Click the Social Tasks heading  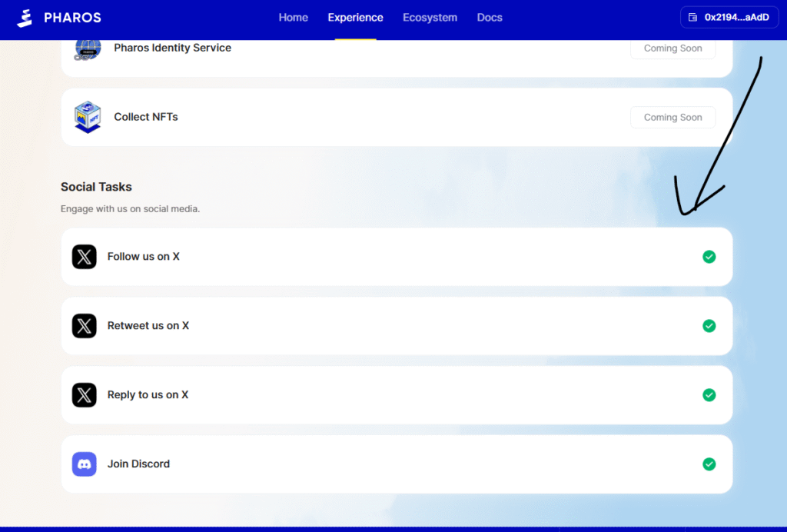96,187
